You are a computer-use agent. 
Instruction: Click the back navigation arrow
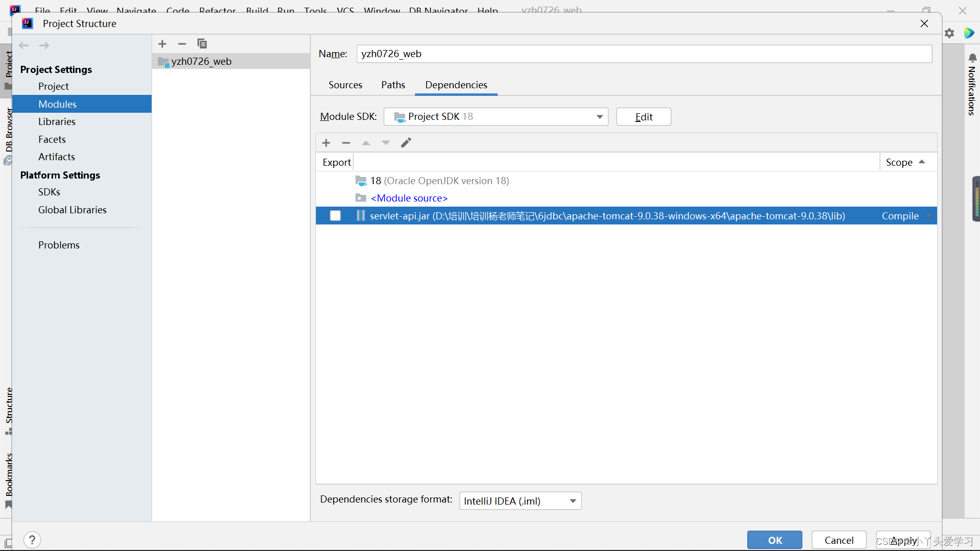23,45
